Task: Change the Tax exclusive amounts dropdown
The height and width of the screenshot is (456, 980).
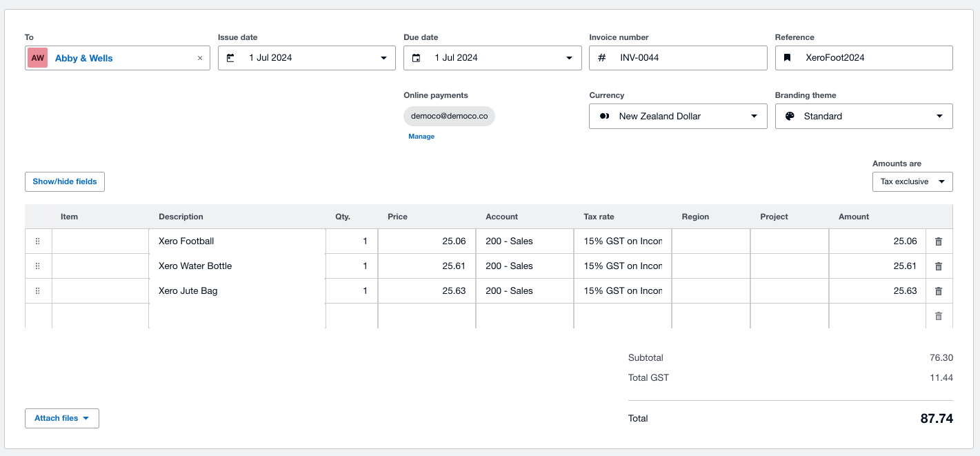Action: click(x=912, y=181)
